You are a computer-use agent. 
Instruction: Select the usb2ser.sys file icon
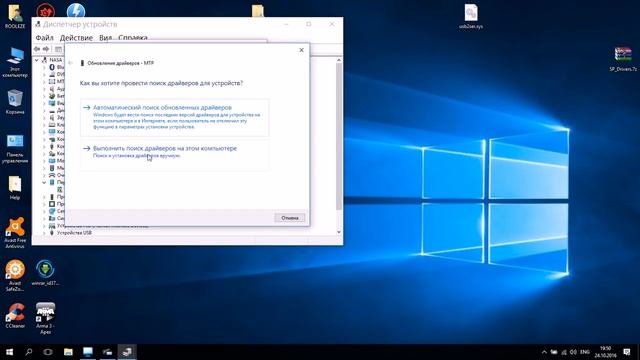click(x=471, y=16)
